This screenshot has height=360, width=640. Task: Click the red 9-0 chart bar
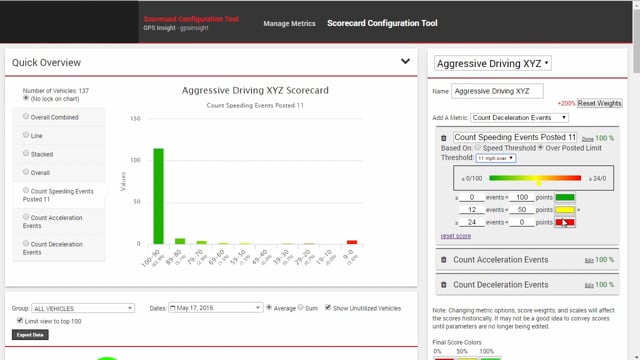click(352, 242)
